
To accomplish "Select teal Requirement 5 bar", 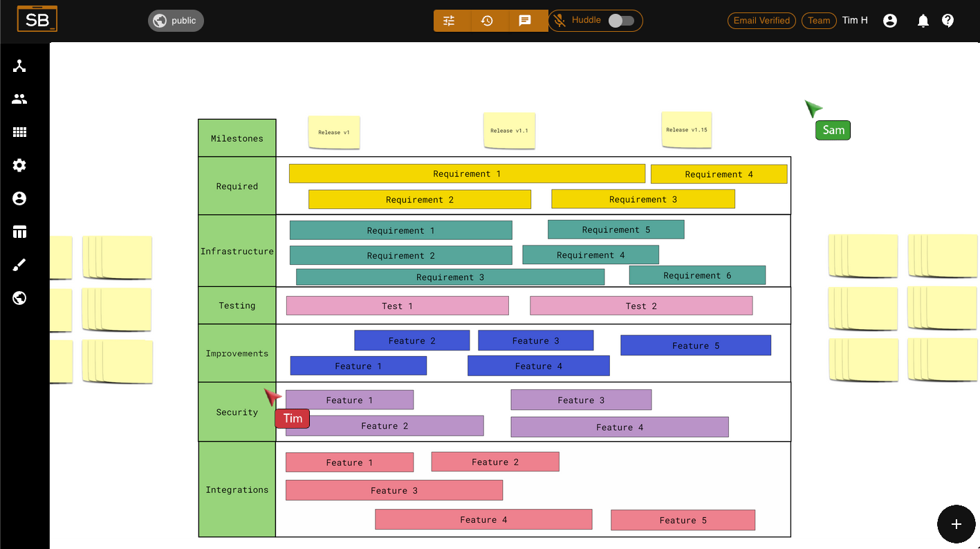I will click(616, 230).
